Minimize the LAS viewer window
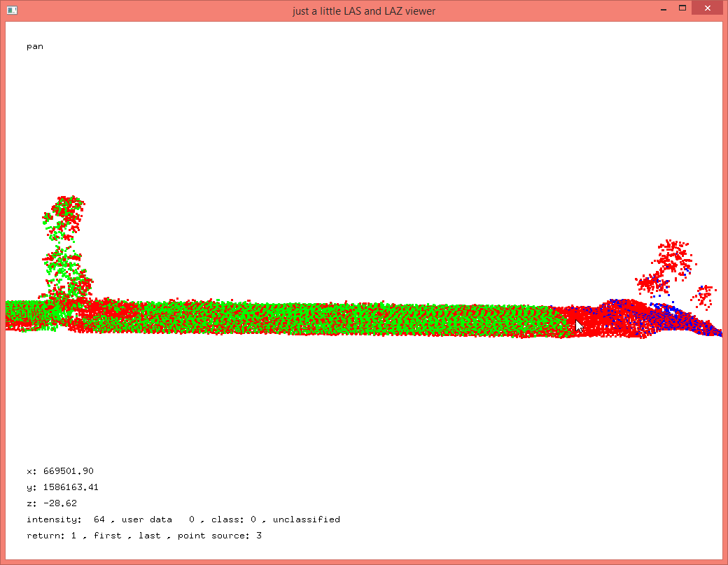 (662, 10)
